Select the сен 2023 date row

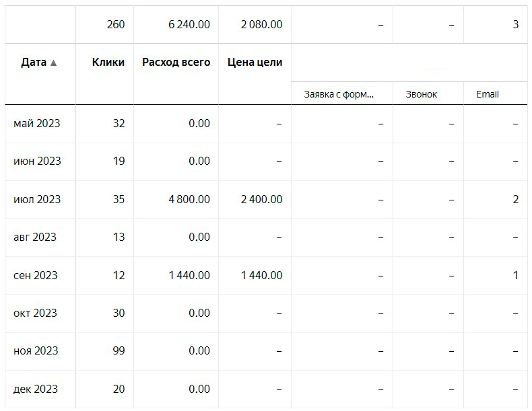pos(36,275)
